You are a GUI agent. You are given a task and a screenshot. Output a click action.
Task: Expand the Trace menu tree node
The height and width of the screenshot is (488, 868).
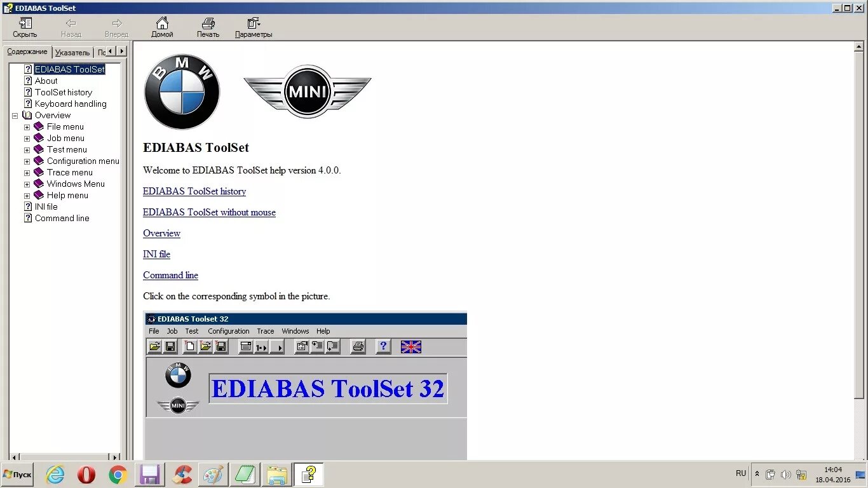point(27,173)
